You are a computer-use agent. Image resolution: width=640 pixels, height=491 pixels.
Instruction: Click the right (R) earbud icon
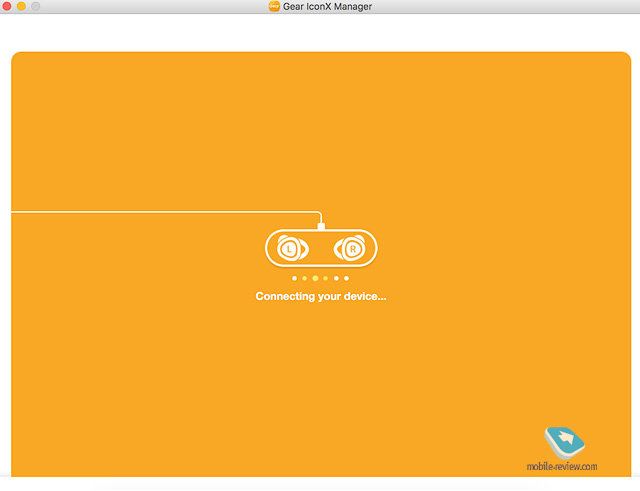point(349,248)
